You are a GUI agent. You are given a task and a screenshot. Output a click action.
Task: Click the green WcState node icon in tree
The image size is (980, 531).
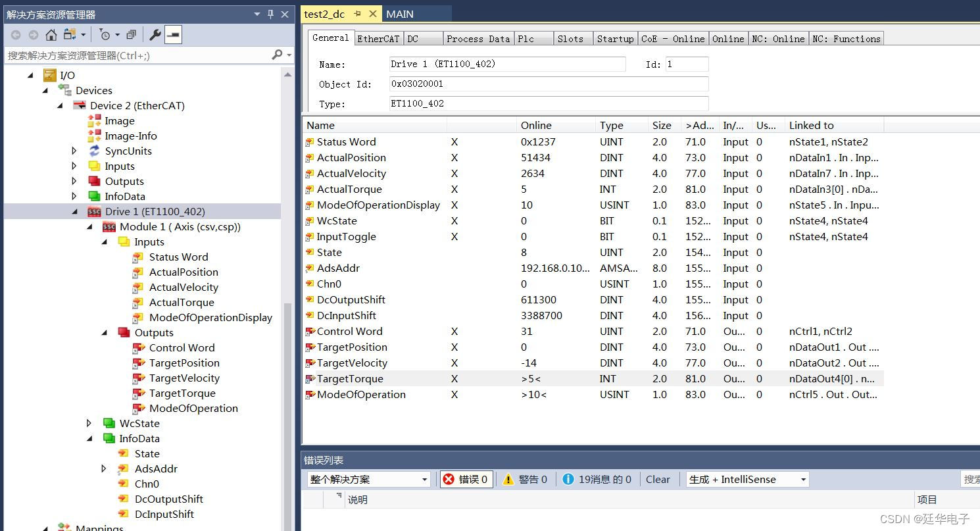[109, 424]
